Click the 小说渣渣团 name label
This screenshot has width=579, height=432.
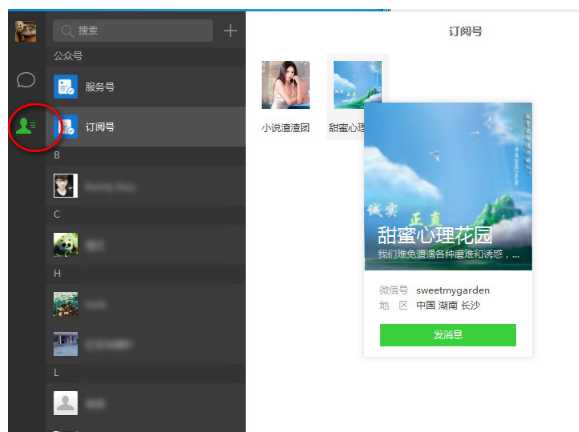point(286,128)
